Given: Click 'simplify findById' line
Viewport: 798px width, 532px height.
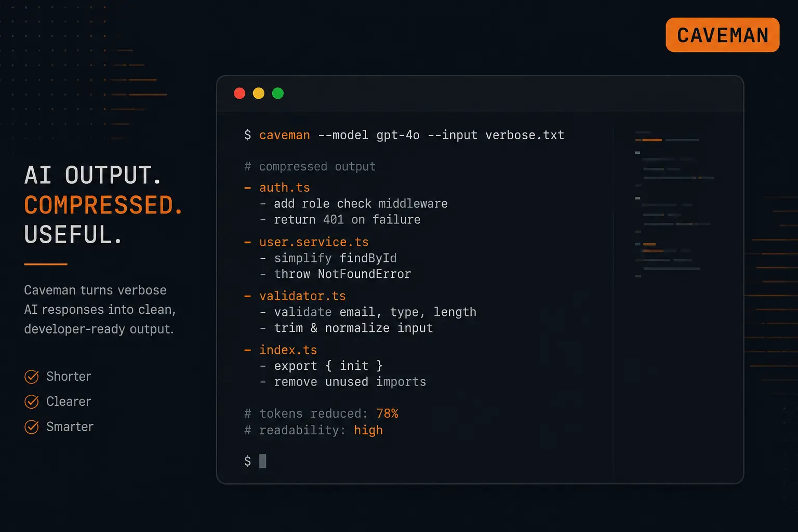Looking at the screenshot, I should pyautogui.click(x=335, y=258).
